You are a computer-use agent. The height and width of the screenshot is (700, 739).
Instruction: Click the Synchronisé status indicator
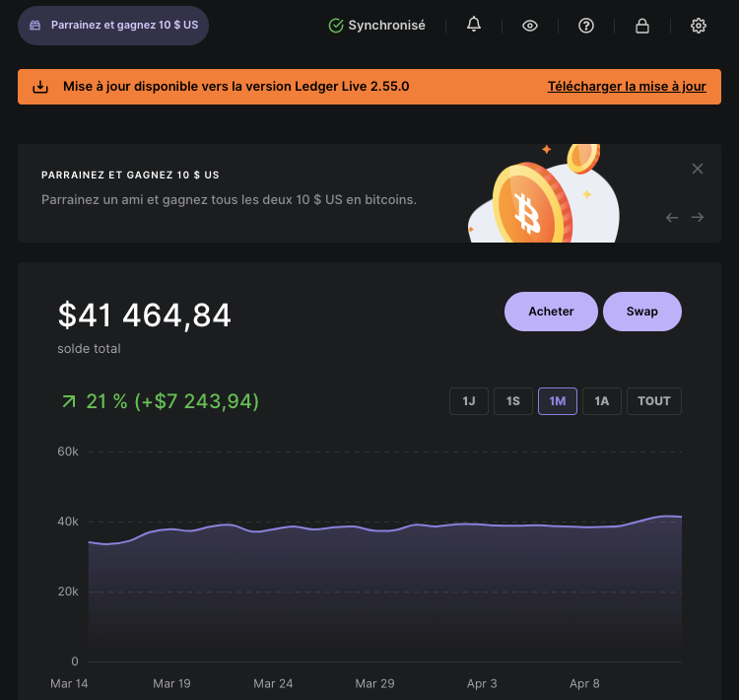(x=377, y=26)
